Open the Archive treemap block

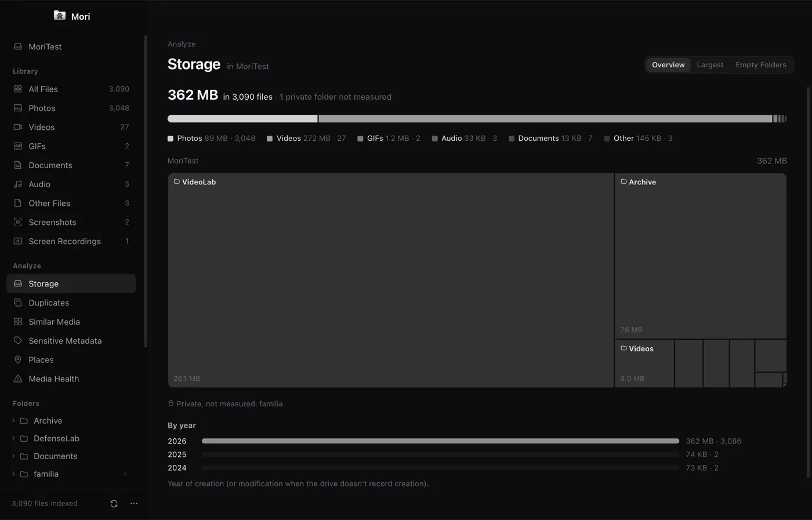[701, 256]
